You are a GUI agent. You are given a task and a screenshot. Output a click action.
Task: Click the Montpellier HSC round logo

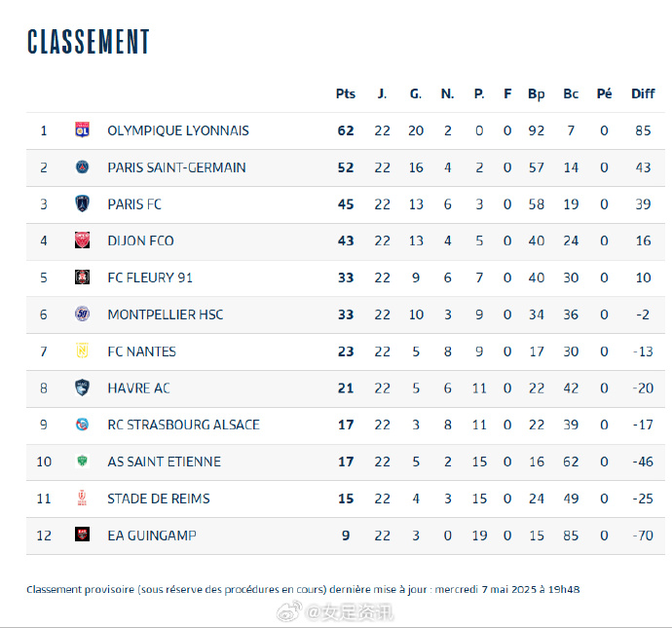[82, 314]
